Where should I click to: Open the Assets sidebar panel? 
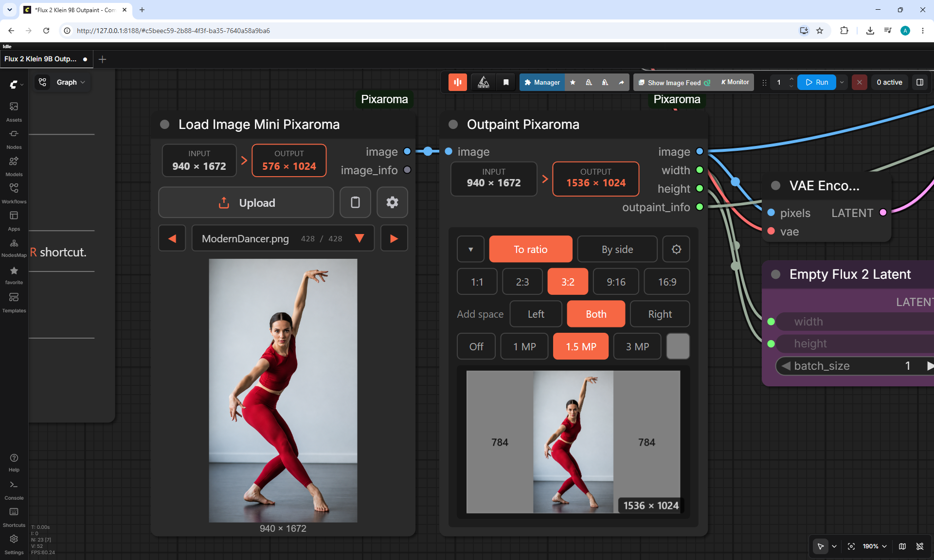coord(14,111)
